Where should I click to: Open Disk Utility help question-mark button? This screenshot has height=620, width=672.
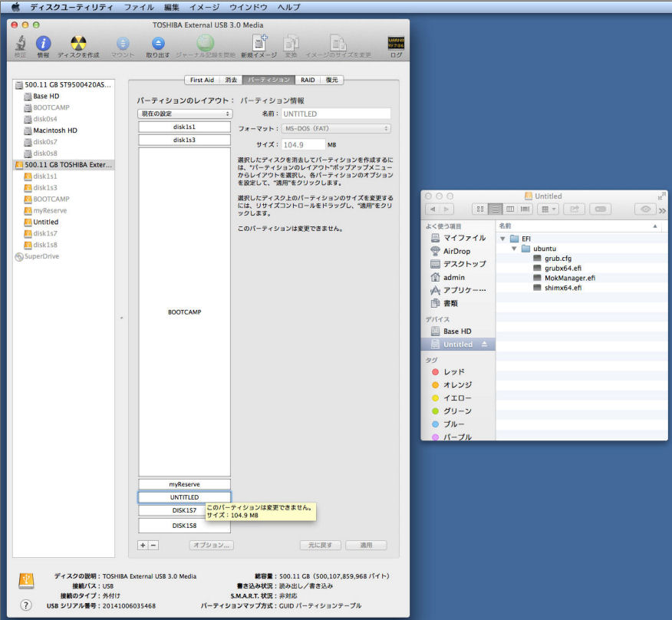(26, 605)
